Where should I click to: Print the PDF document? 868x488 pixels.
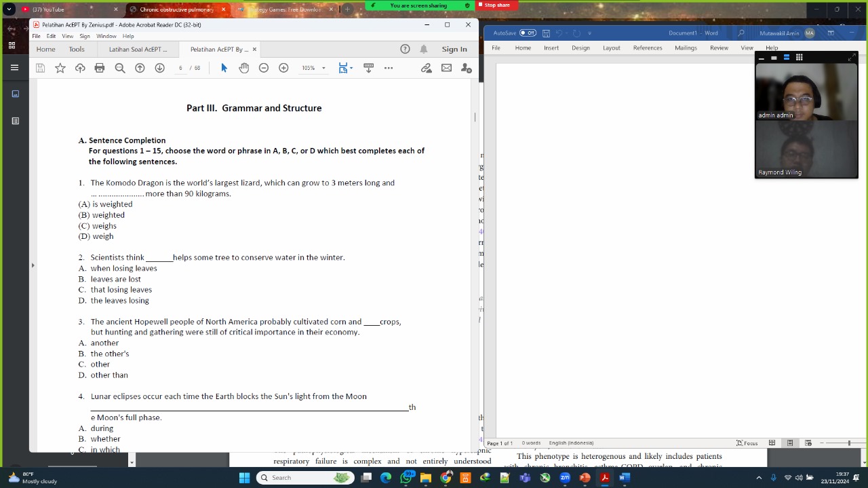(x=100, y=68)
